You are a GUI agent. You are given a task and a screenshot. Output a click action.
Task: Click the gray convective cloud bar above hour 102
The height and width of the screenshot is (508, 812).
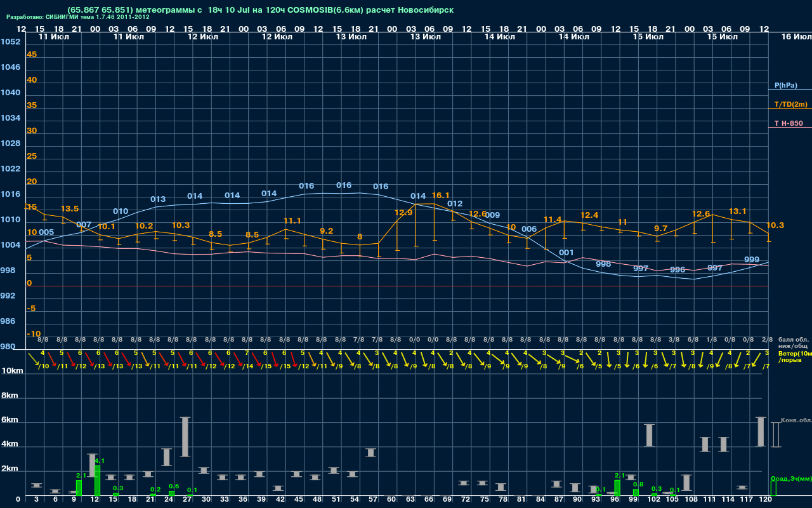point(649,436)
